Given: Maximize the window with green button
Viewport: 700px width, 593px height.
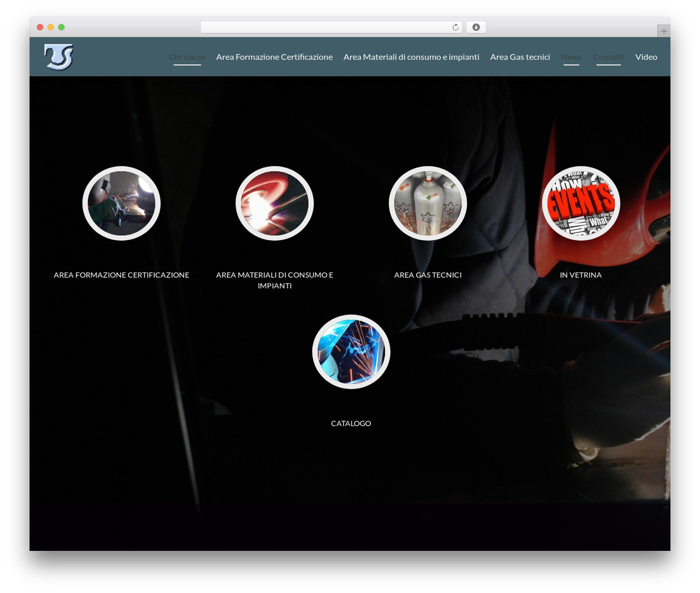Looking at the screenshot, I should (61, 27).
